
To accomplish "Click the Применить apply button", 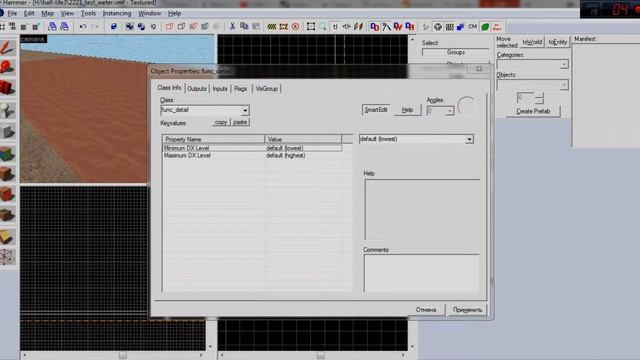I will (x=467, y=310).
